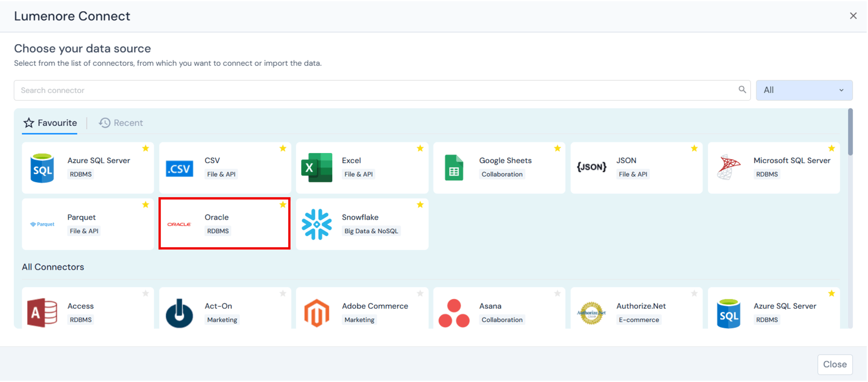Star the Asana connector
Viewport: 868px width, 382px height.
click(x=557, y=293)
